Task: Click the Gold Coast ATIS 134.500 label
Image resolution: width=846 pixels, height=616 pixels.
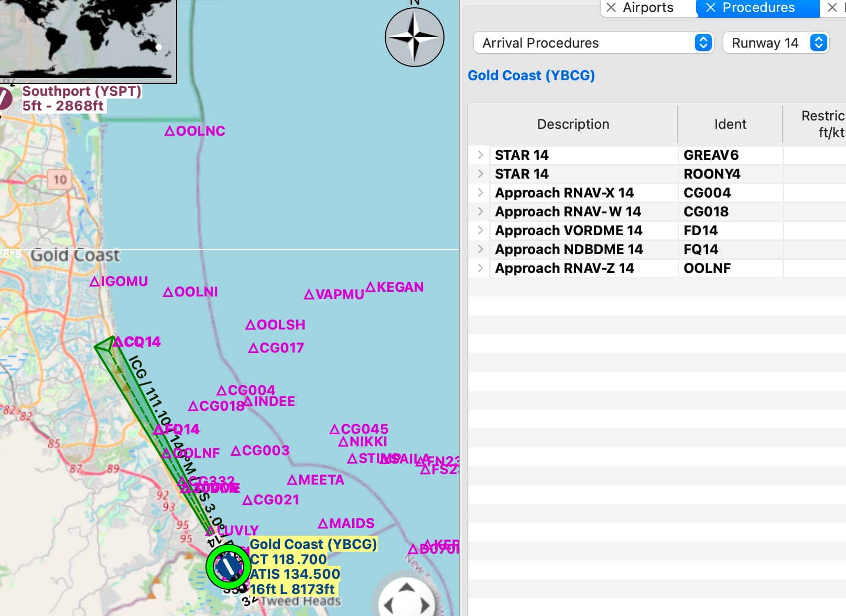Action: coord(295,574)
